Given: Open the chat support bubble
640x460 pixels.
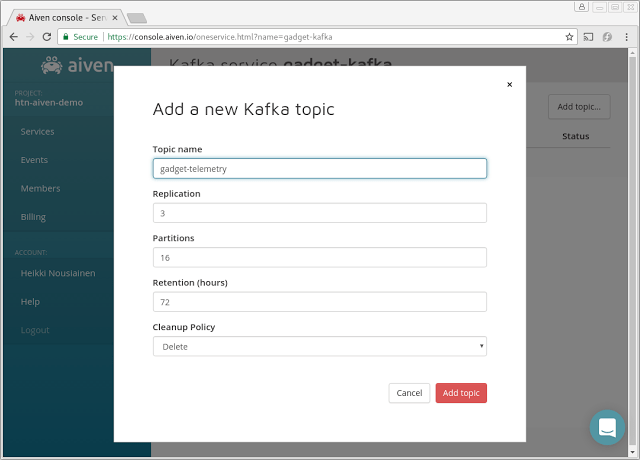Looking at the screenshot, I should coord(606,428).
